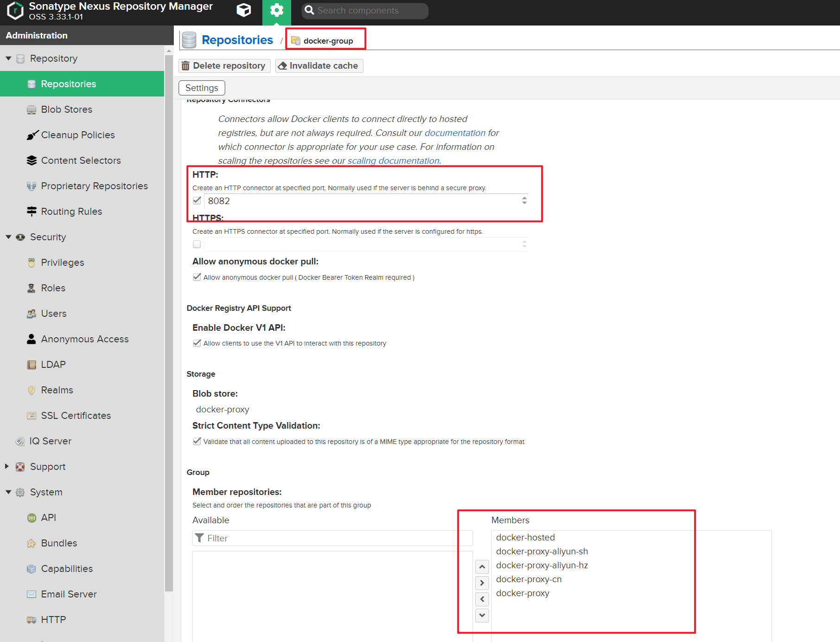Open the Settings tab
This screenshot has height=642, width=840.
pos(202,88)
